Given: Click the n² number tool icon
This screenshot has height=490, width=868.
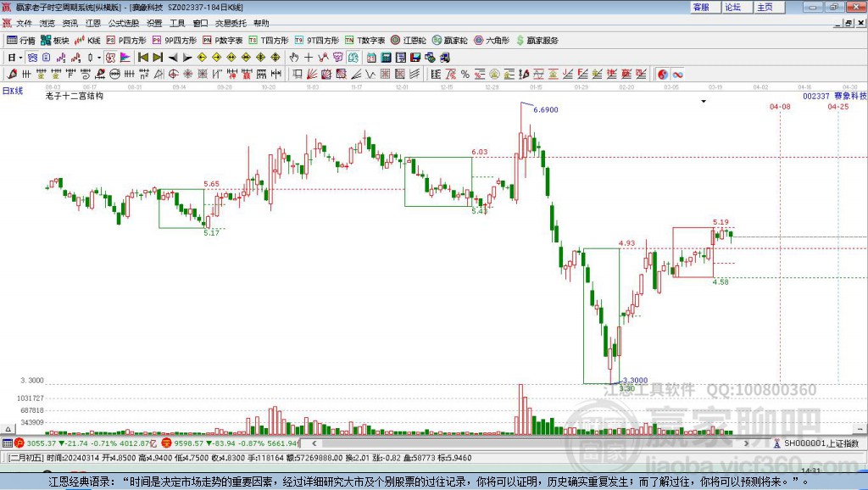Looking at the screenshot, I should [144, 75].
